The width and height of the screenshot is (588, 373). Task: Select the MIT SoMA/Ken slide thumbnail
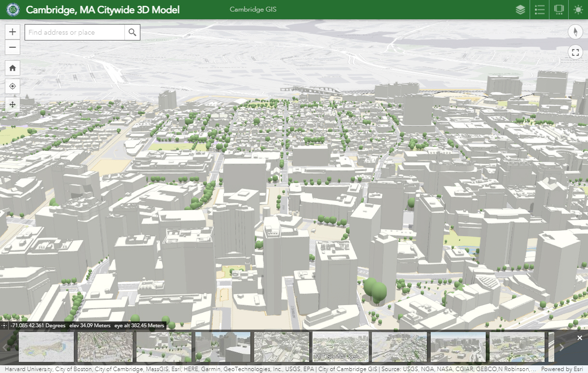pos(341,346)
